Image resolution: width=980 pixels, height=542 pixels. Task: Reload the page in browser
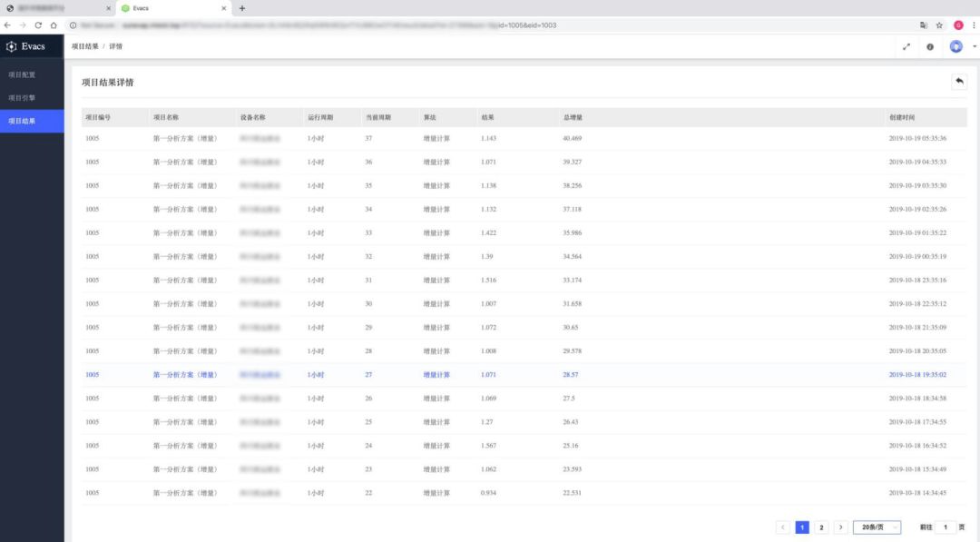pyautogui.click(x=38, y=25)
